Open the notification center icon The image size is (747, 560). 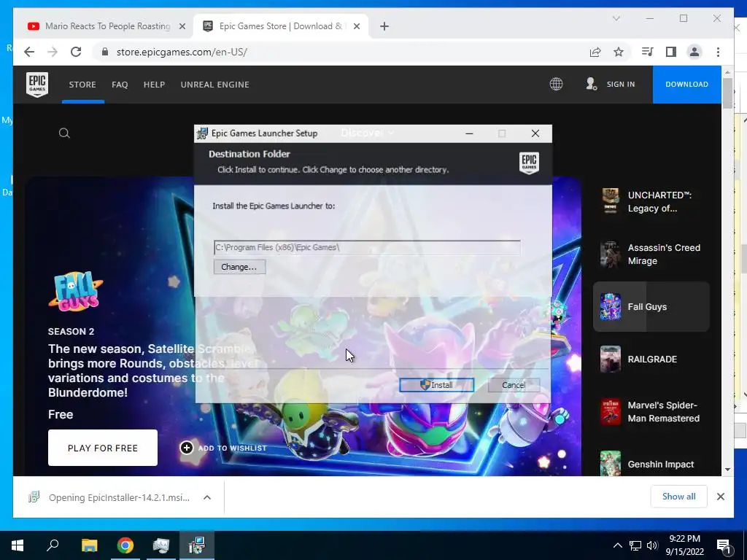click(724, 545)
